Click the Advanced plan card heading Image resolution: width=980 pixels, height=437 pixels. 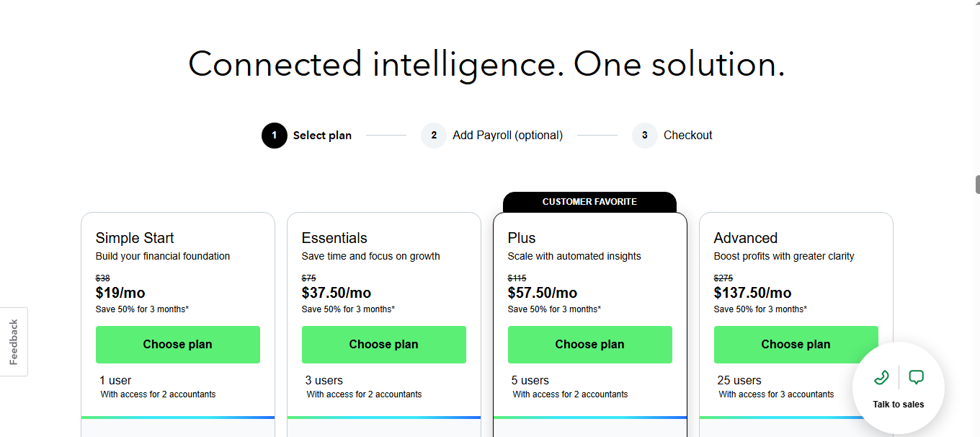click(745, 237)
